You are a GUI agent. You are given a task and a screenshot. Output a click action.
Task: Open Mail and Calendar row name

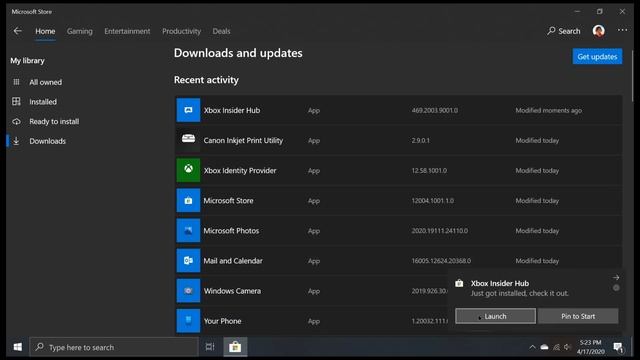[x=233, y=260]
